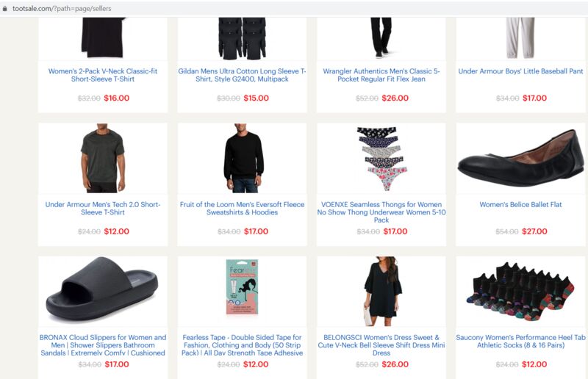Click the Under Armour Men's Tech T-Shirt image

103,158
